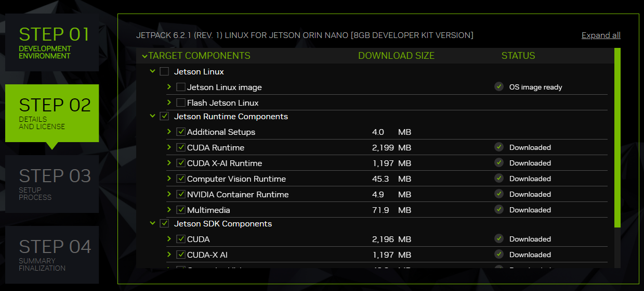The width and height of the screenshot is (644, 291).
Task: Go to Step 01 Development Environment
Action: coord(52,42)
